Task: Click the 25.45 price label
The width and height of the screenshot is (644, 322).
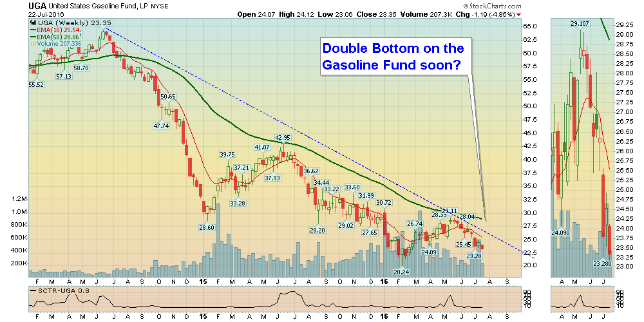Action: [465, 244]
